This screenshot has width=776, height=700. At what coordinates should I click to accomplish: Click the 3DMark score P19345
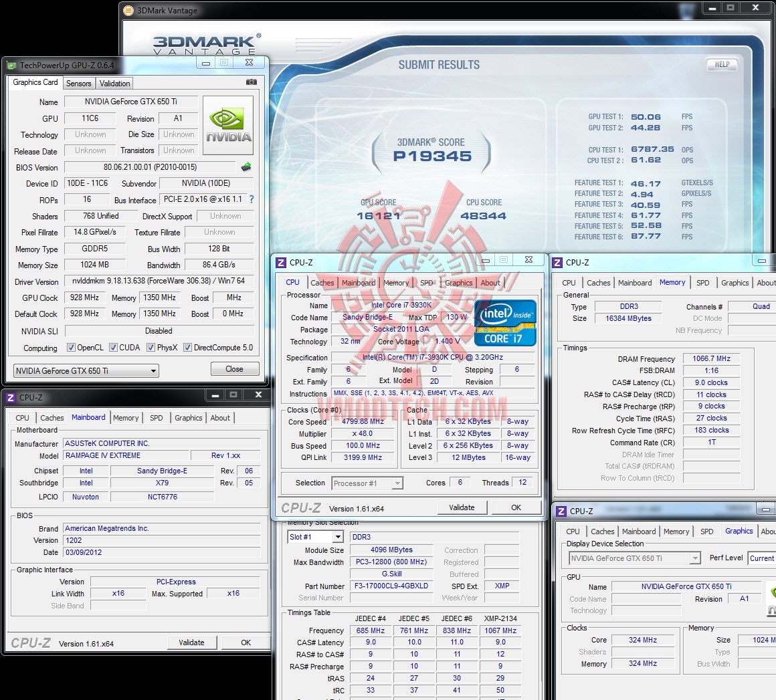coord(433,156)
